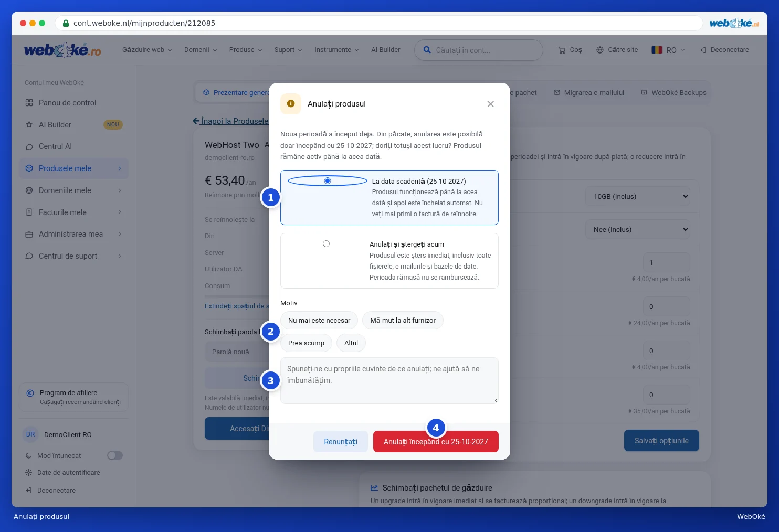Click the Către site globe icon
The image size is (779, 532).
point(600,50)
